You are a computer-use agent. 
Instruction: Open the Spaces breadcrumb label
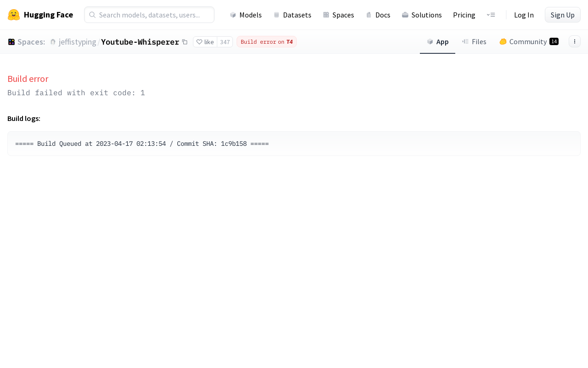point(31,42)
